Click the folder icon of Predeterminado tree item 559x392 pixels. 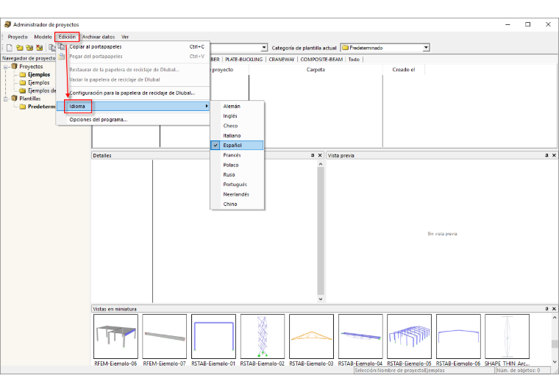(23, 107)
